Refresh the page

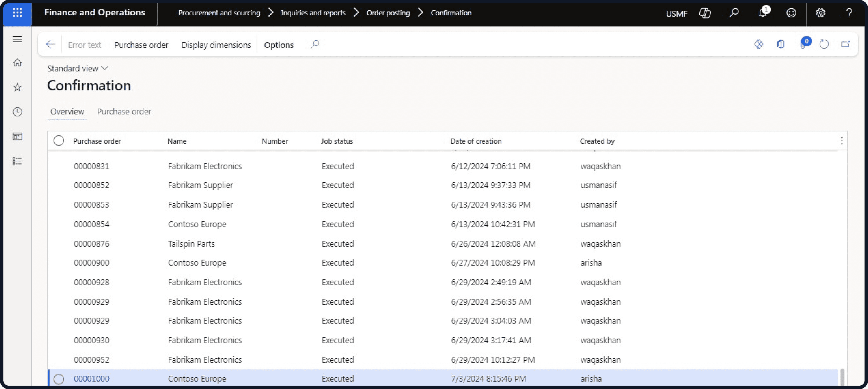[x=824, y=44]
